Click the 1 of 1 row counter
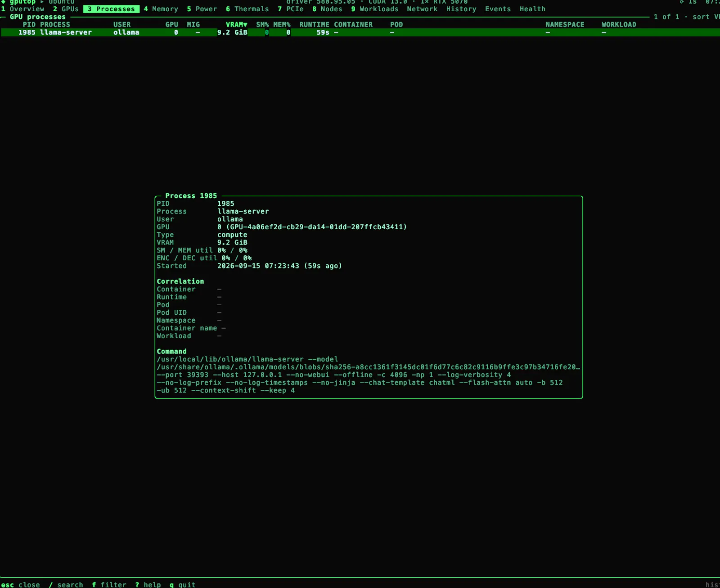The width and height of the screenshot is (720, 588). (x=667, y=17)
